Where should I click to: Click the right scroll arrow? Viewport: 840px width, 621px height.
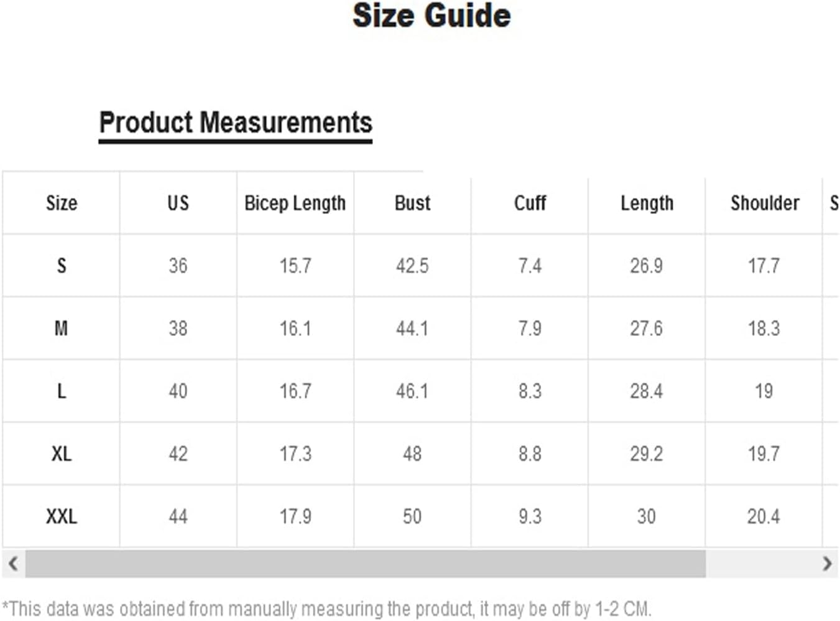point(827,564)
